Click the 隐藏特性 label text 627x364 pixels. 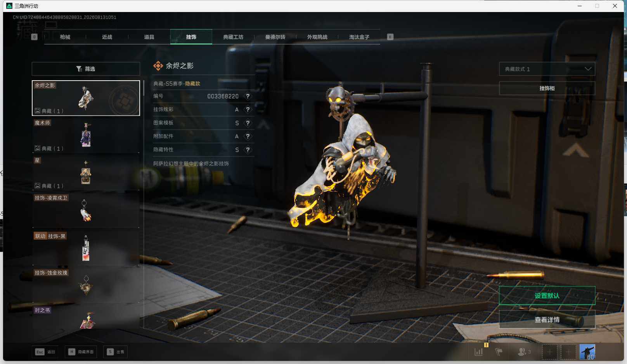tap(163, 150)
